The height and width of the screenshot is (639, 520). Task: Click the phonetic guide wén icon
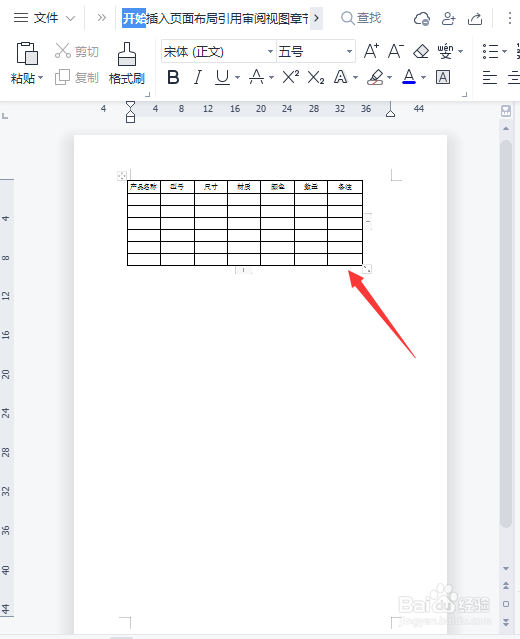pyautogui.click(x=445, y=51)
